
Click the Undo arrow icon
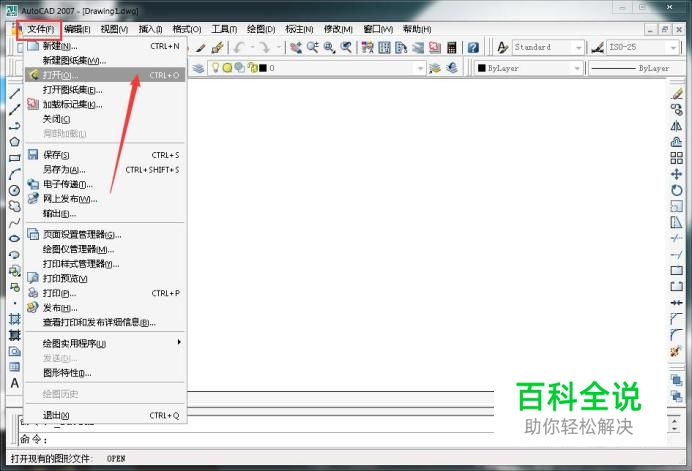pos(239,47)
